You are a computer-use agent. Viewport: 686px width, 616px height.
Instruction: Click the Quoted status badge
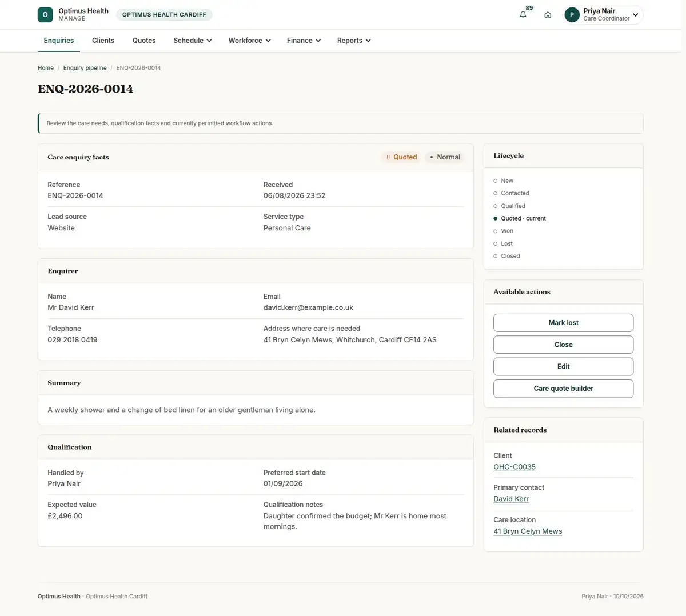coord(401,157)
